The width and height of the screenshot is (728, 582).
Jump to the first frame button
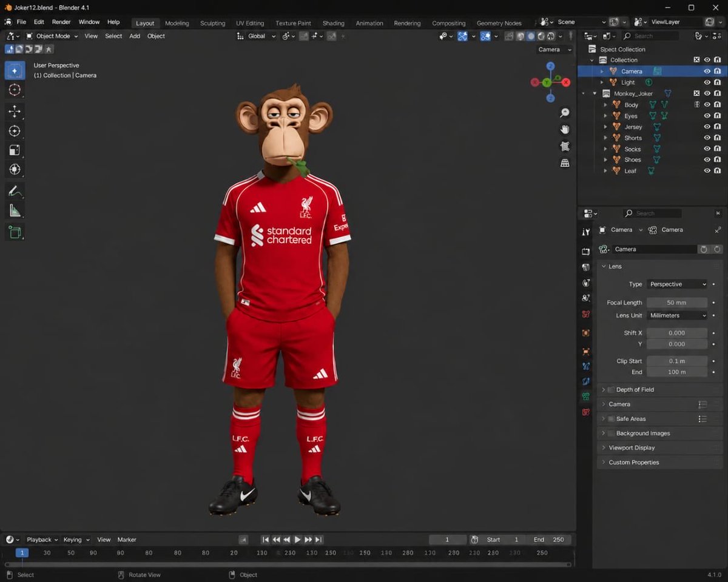click(x=265, y=540)
